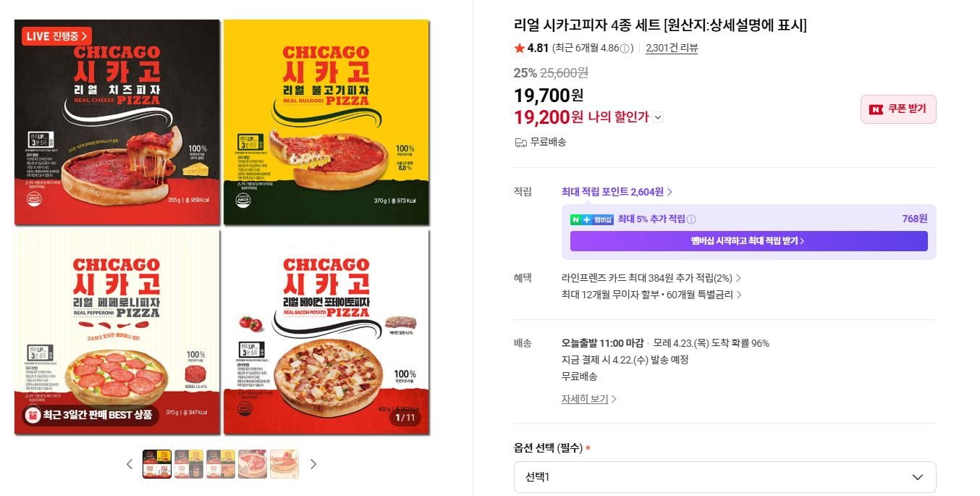
Task: Open the 2,301건 리뷰 link
Action: pyautogui.click(x=672, y=49)
